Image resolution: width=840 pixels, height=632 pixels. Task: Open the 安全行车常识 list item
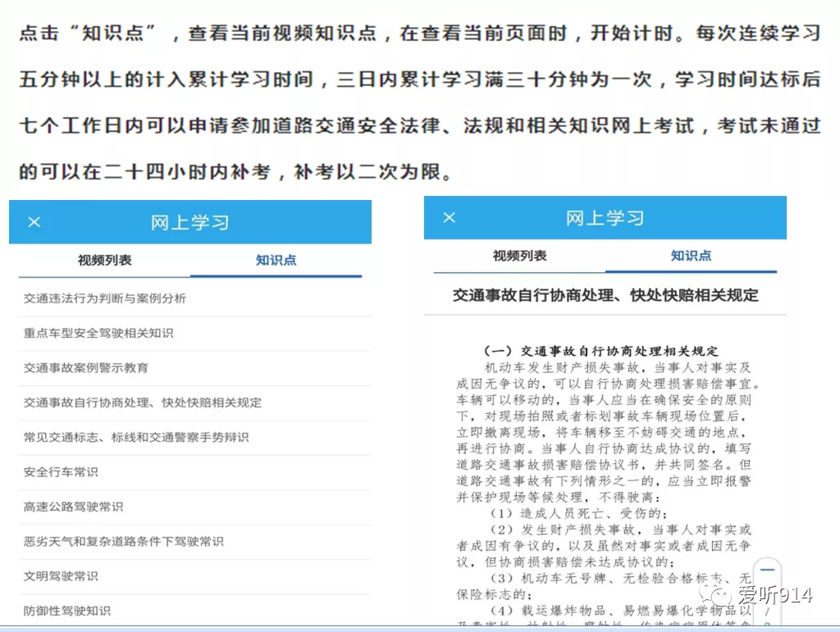(195, 472)
